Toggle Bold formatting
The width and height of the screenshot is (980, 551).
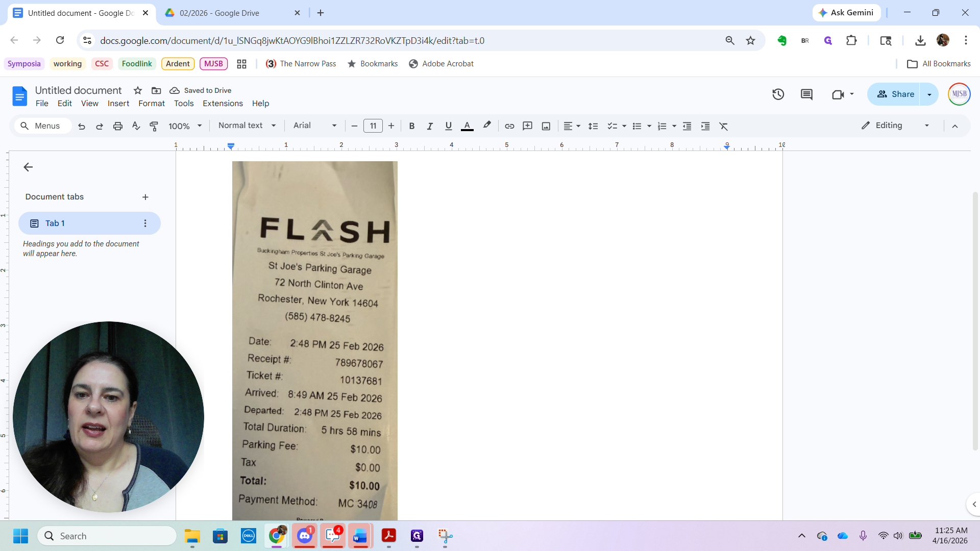[x=412, y=126]
